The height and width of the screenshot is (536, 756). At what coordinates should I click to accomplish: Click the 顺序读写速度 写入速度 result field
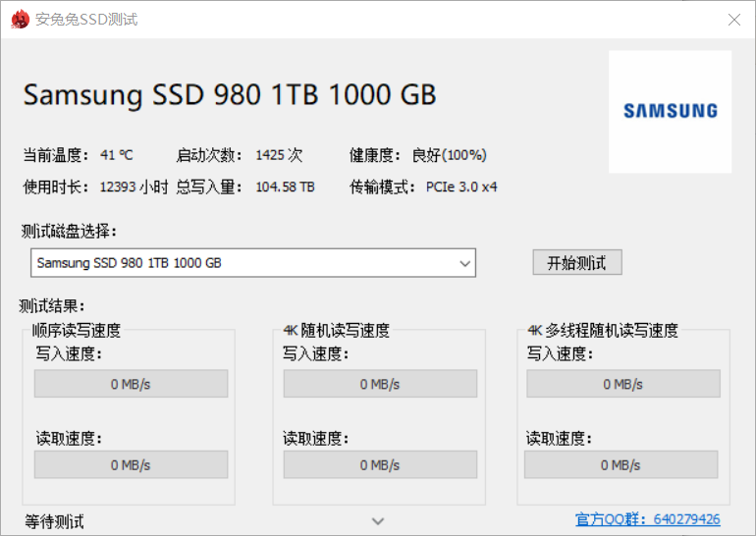coord(131,384)
